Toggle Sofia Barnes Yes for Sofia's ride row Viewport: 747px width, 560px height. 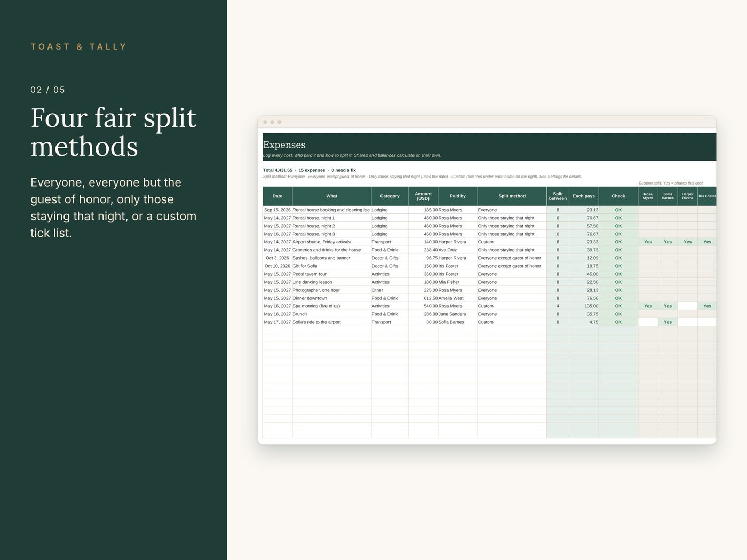click(667, 322)
